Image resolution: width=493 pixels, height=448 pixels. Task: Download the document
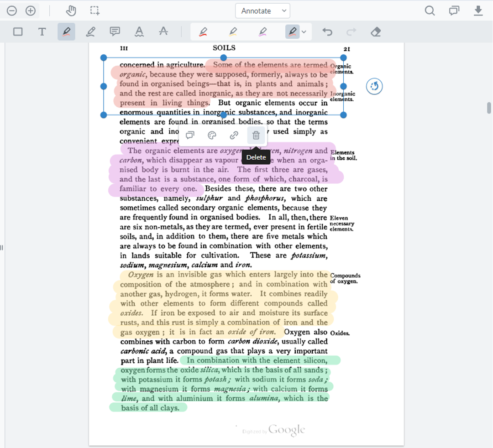coord(478,10)
